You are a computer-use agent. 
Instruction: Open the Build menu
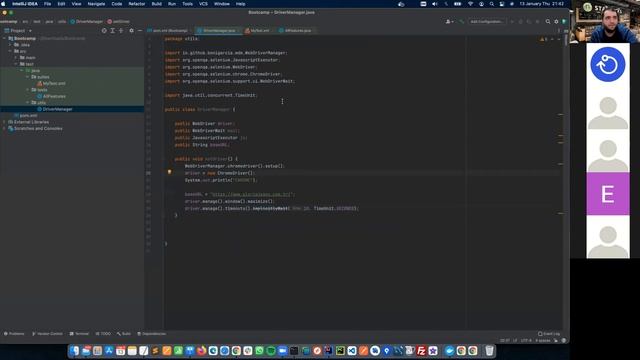[x=157, y=4]
